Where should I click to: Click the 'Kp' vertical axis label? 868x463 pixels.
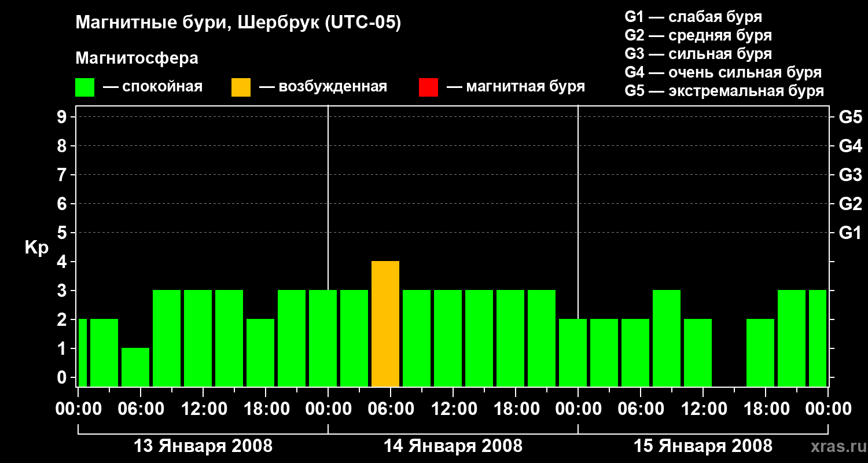click(37, 248)
